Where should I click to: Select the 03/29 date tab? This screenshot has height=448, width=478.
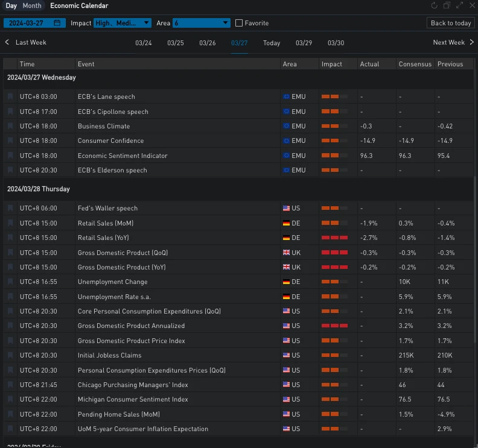click(304, 43)
